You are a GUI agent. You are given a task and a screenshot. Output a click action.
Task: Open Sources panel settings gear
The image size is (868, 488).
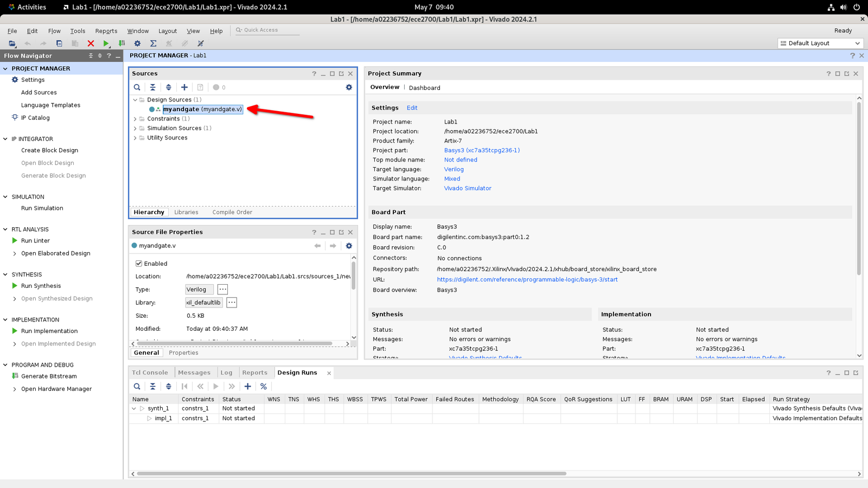coord(349,87)
